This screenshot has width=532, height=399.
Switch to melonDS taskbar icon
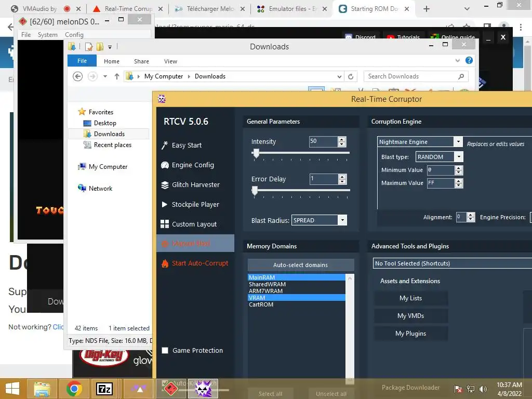coord(170,389)
